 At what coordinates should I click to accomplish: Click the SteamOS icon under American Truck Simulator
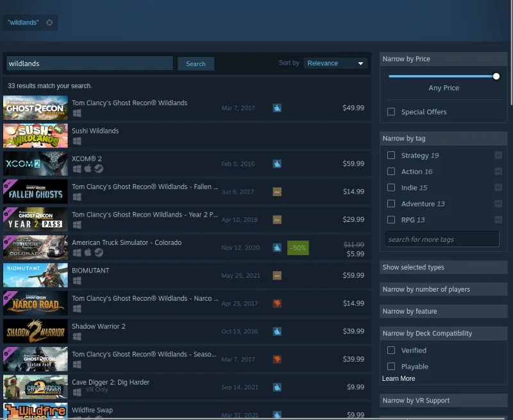click(x=99, y=253)
